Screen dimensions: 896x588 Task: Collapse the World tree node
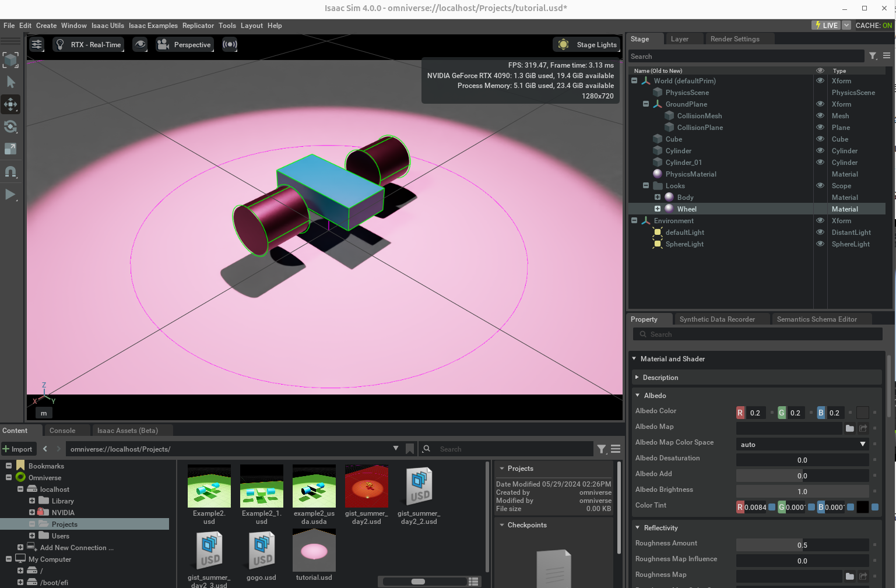634,81
